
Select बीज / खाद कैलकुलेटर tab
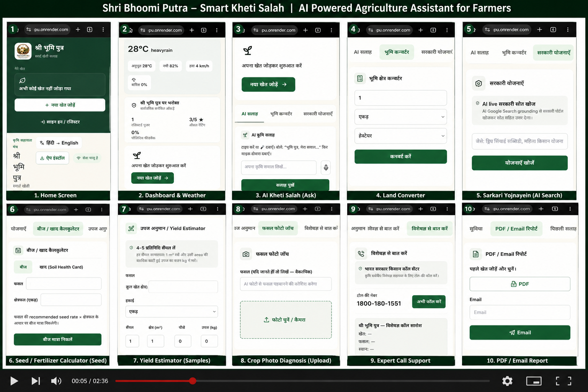(58, 229)
